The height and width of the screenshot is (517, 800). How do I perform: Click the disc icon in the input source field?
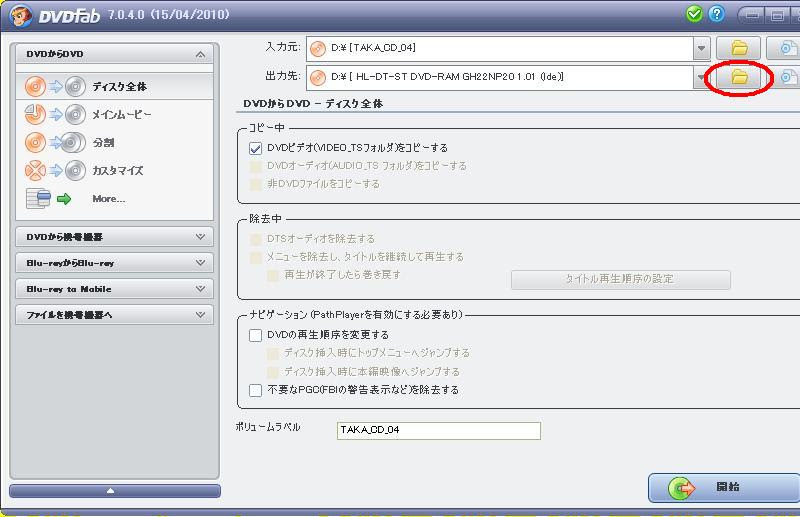tap(318, 48)
